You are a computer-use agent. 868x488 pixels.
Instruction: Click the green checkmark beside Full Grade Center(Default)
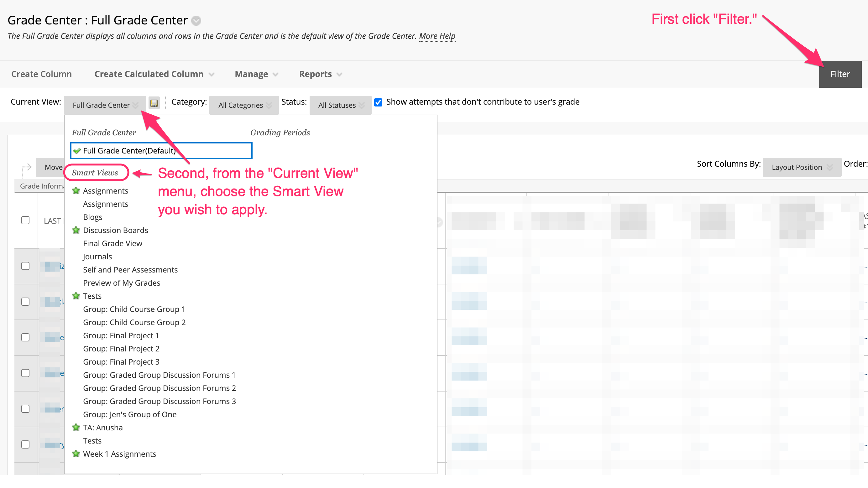(x=77, y=151)
